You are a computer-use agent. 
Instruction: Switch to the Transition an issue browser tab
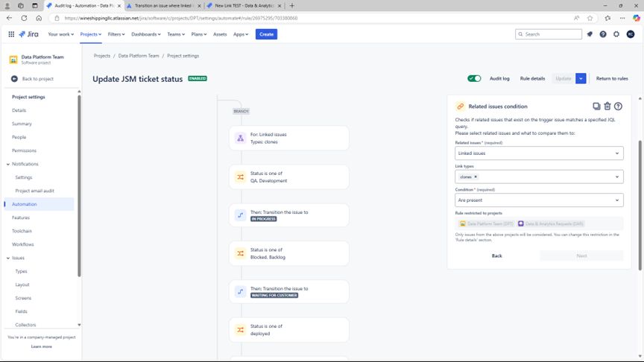[164, 6]
